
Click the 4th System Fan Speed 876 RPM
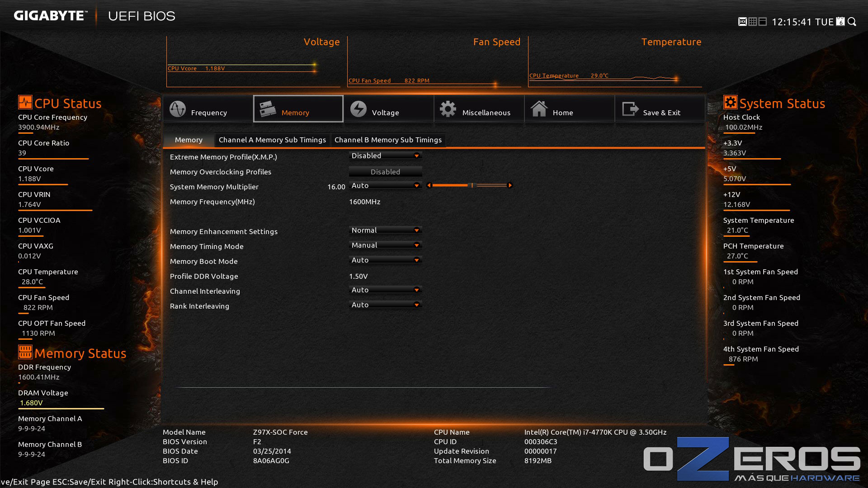click(x=743, y=359)
